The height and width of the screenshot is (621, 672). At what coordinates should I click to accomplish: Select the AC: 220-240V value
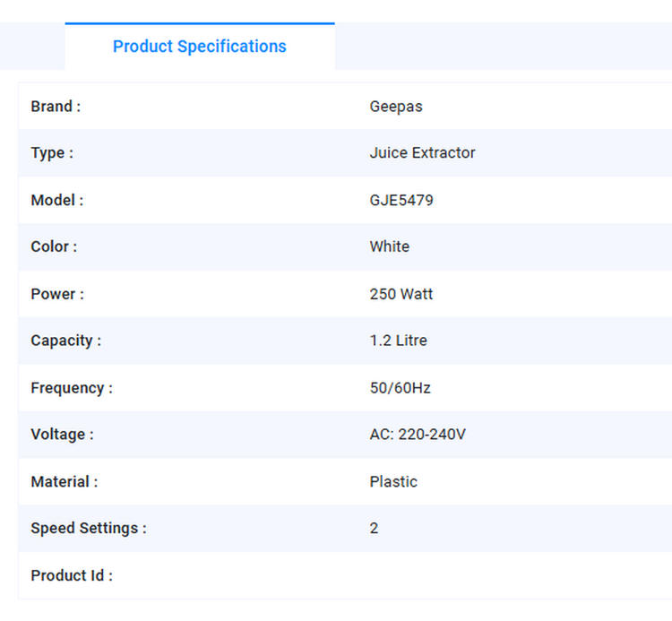[x=418, y=435]
